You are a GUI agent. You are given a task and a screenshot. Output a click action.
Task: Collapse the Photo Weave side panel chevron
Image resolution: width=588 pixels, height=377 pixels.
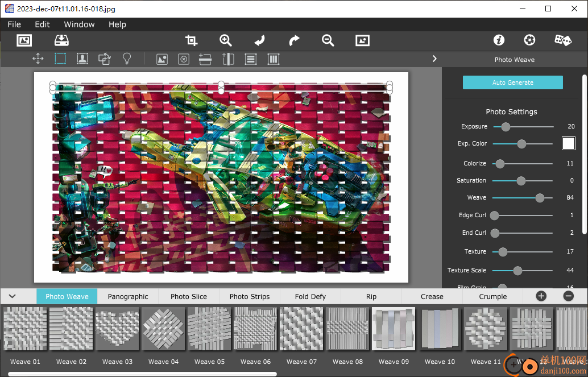tap(434, 59)
